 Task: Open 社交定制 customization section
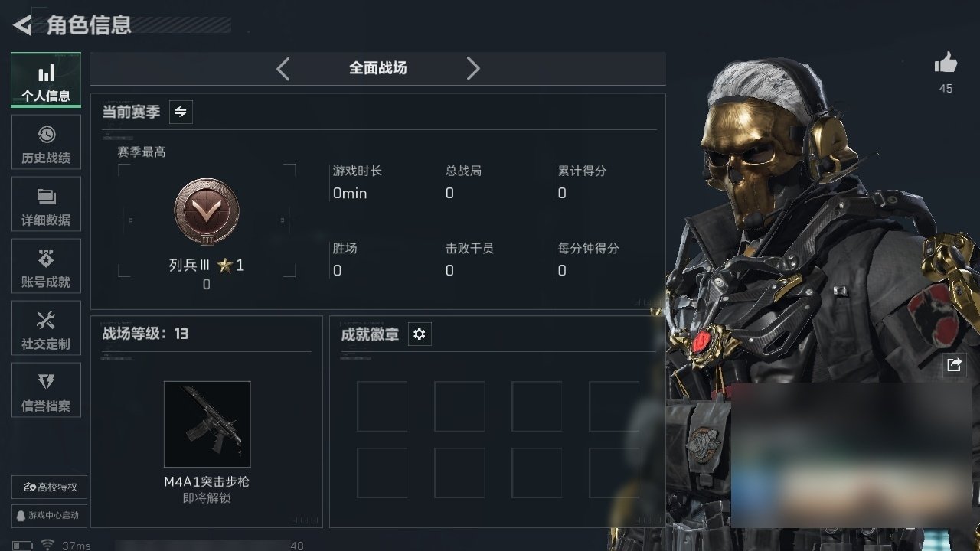click(x=46, y=328)
